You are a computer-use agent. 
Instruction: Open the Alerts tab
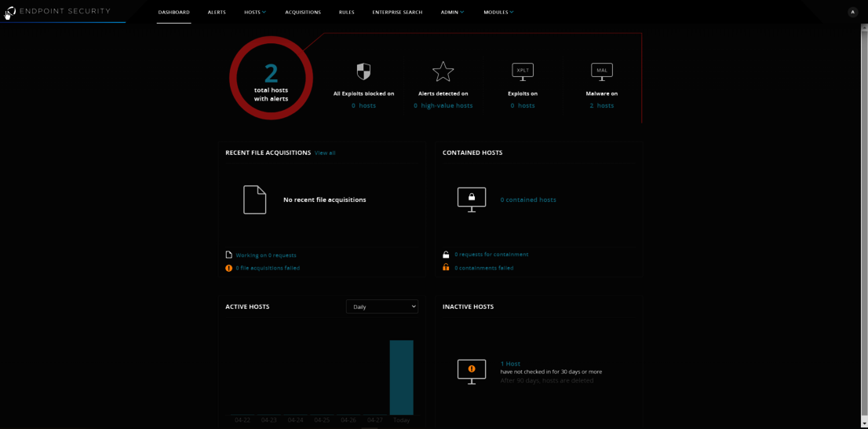(217, 13)
